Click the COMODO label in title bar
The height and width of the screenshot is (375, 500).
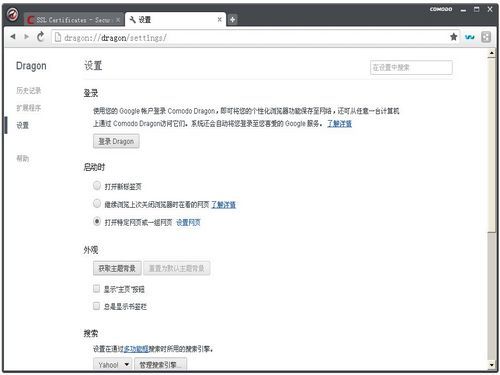pos(441,9)
